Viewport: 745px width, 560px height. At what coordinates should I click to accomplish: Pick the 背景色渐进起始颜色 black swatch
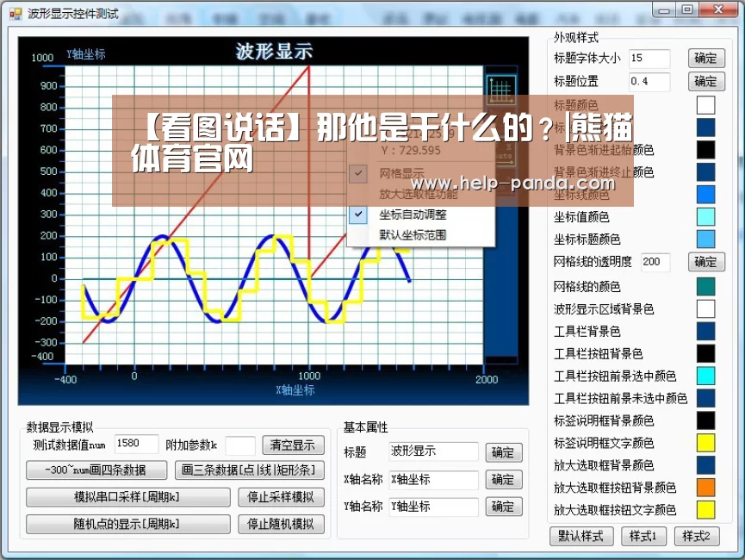click(x=706, y=150)
